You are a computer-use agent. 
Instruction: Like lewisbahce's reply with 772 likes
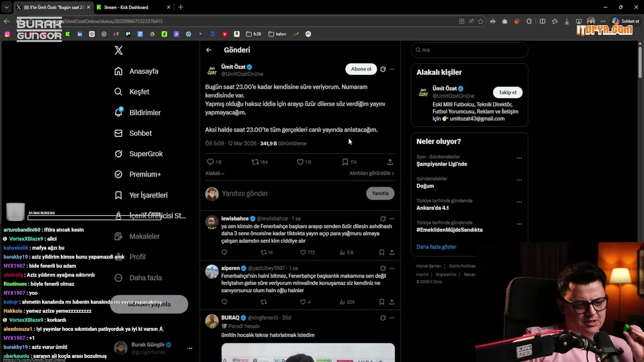(303, 252)
